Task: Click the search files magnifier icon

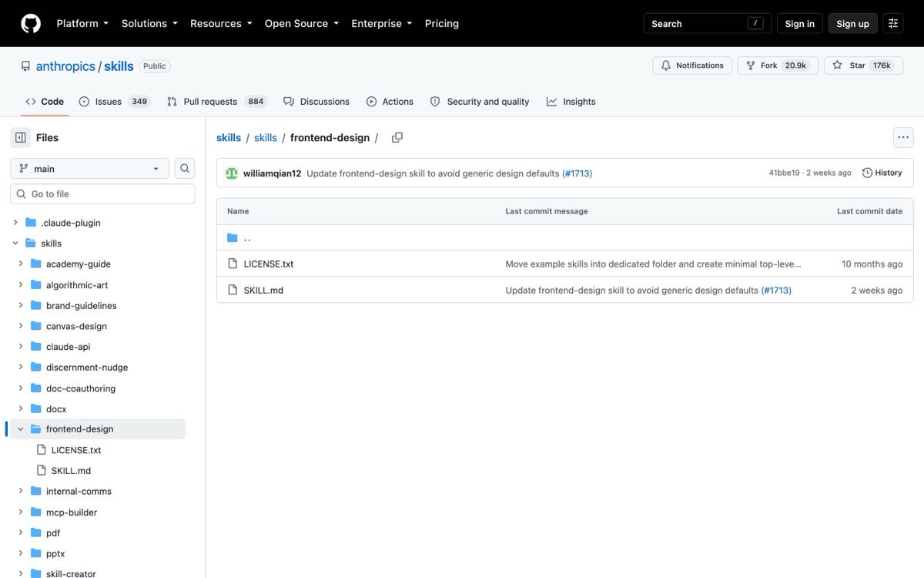Action: (185, 169)
